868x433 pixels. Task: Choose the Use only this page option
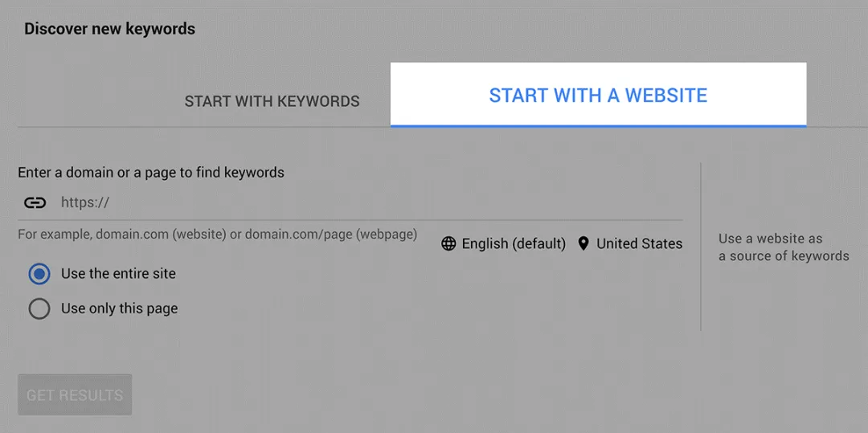point(39,308)
